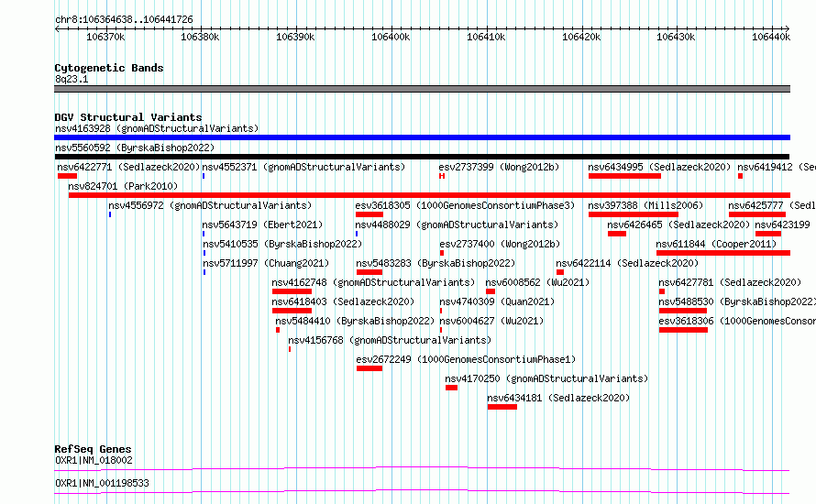
Task: Open variant esv2737399 Wong2012b
Action: pos(499,167)
